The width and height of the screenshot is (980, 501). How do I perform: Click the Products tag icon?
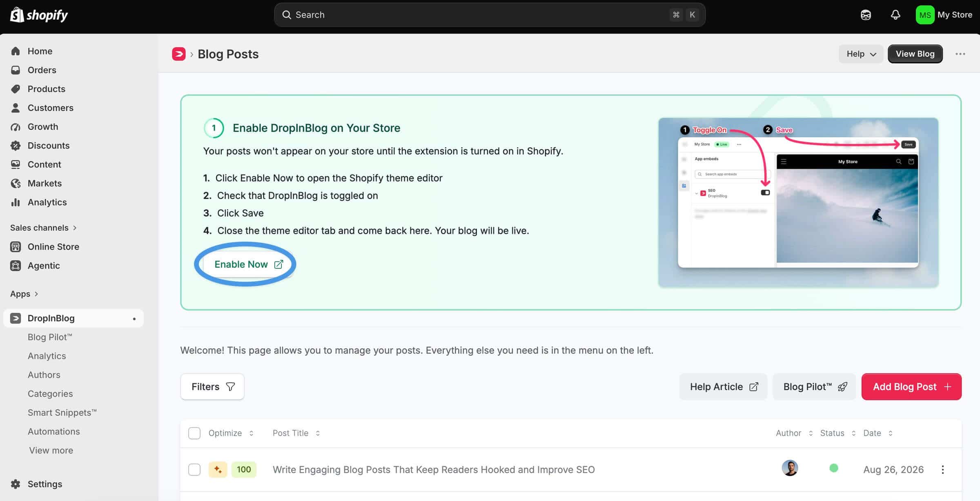16,89
